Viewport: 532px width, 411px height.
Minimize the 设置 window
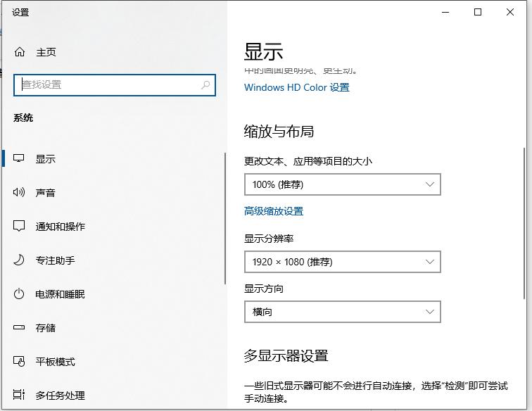pos(445,13)
